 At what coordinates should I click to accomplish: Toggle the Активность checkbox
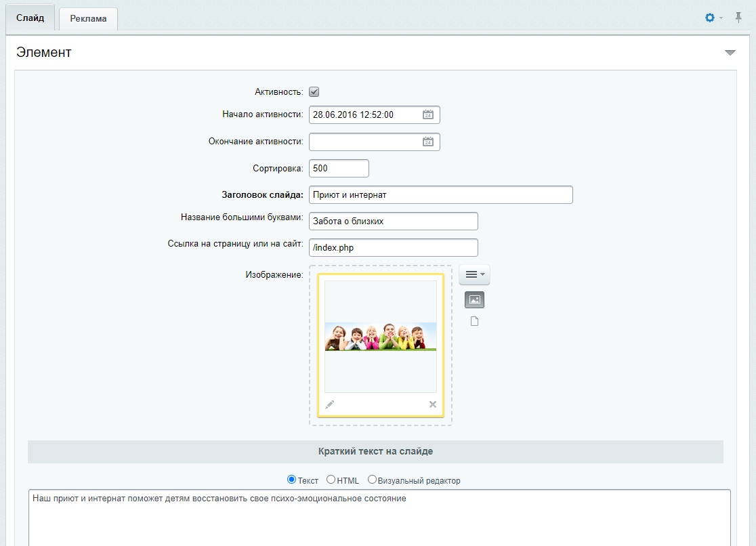(x=314, y=91)
